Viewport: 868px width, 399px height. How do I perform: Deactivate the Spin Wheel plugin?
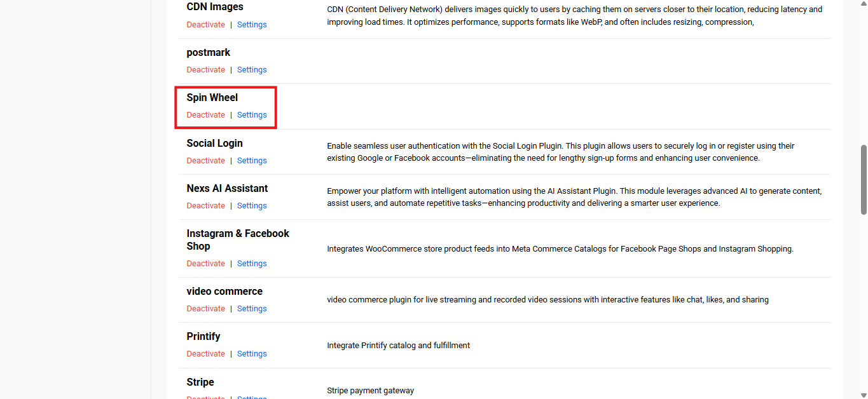pyautogui.click(x=205, y=115)
